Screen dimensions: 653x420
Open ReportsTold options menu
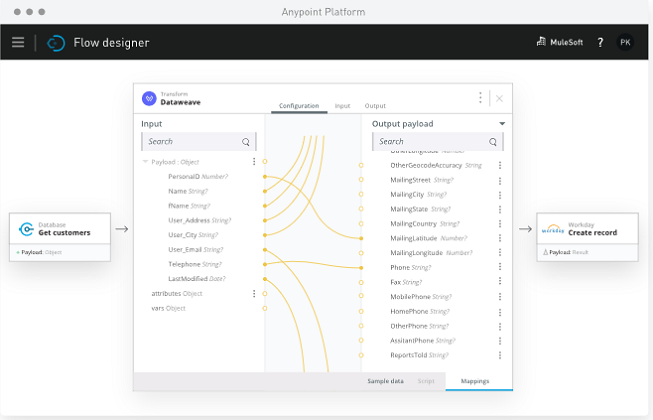[500, 355]
